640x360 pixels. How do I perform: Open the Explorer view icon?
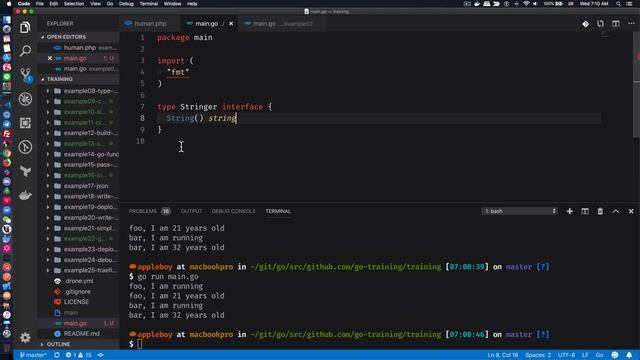pos(25,27)
